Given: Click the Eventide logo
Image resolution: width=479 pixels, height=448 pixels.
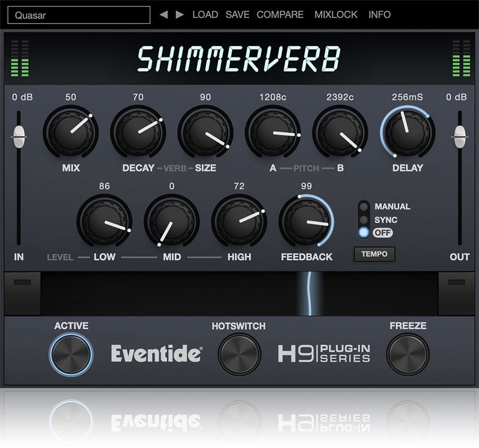Looking at the screenshot, I should pyautogui.click(x=156, y=353).
